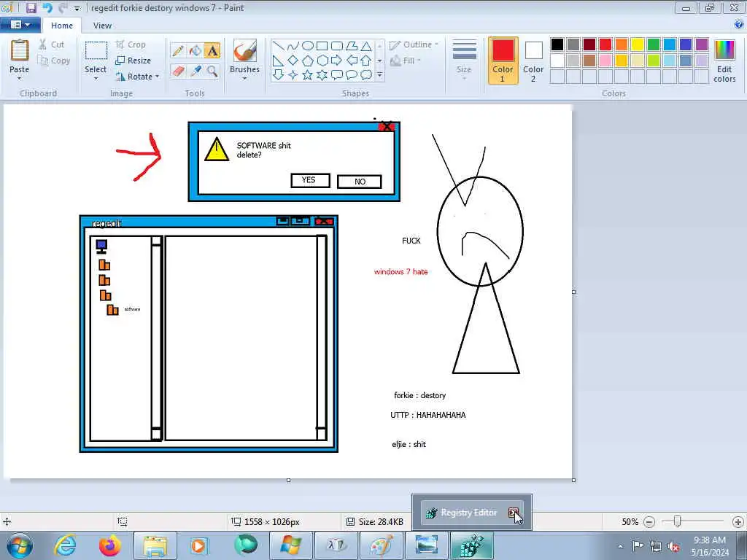Screen dimensions: 747x560
Task: Pick the yellow color swatch
Action: click(x=638, y=44)
